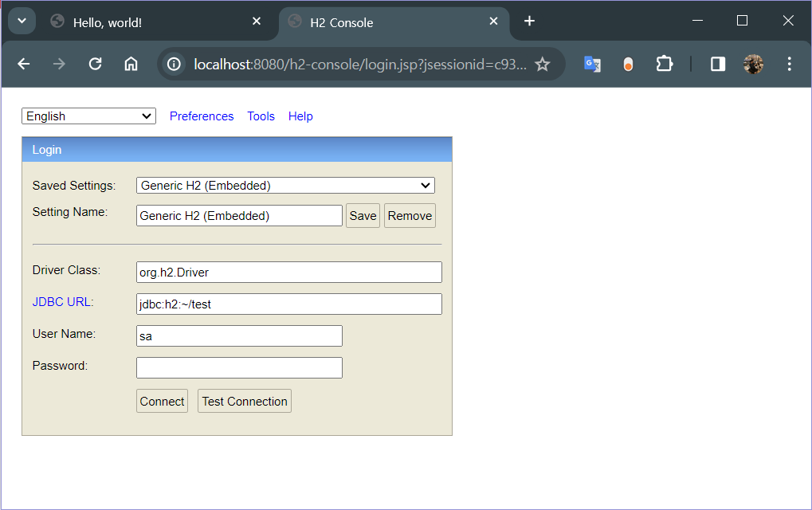812x510 pixels.
Task: Open the Tools link
Action: click(x=261, y=116)
